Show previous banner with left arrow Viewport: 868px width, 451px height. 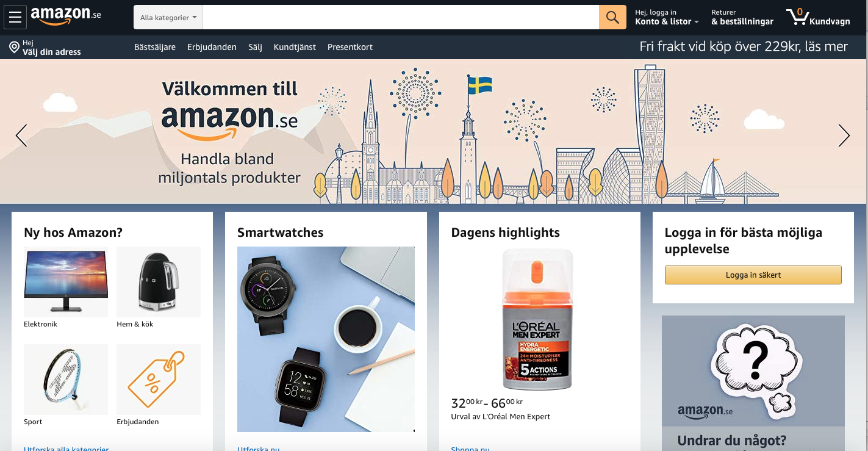coord(21,135)
